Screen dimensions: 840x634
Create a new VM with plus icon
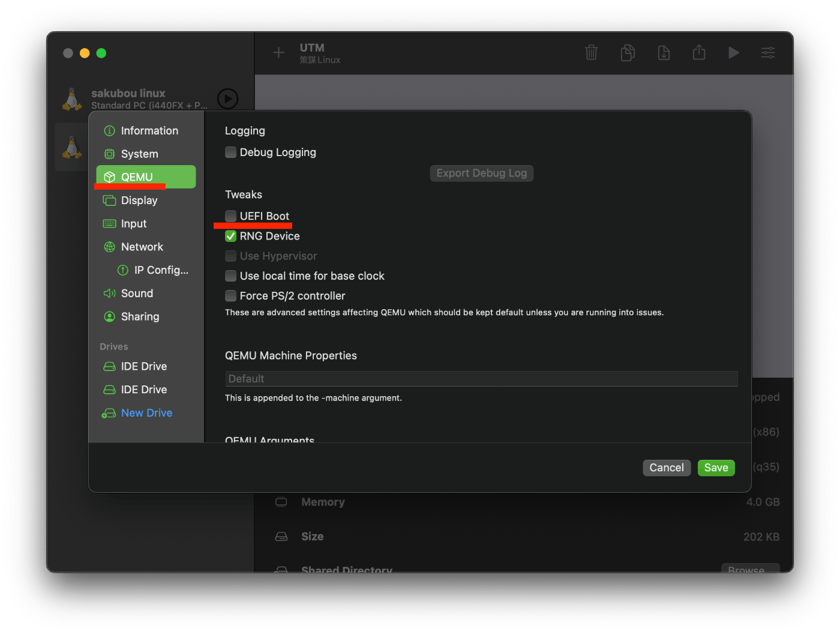click(x=278, y=53)
